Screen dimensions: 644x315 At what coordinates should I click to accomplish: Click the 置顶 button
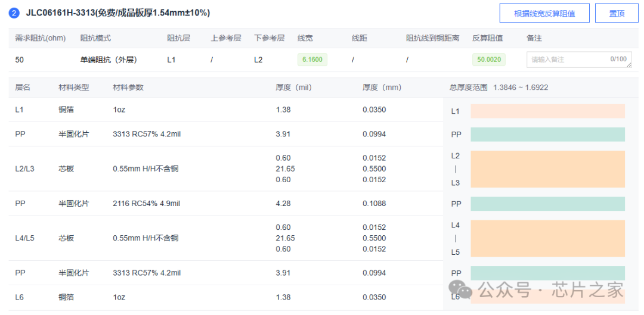coord(617,13)
